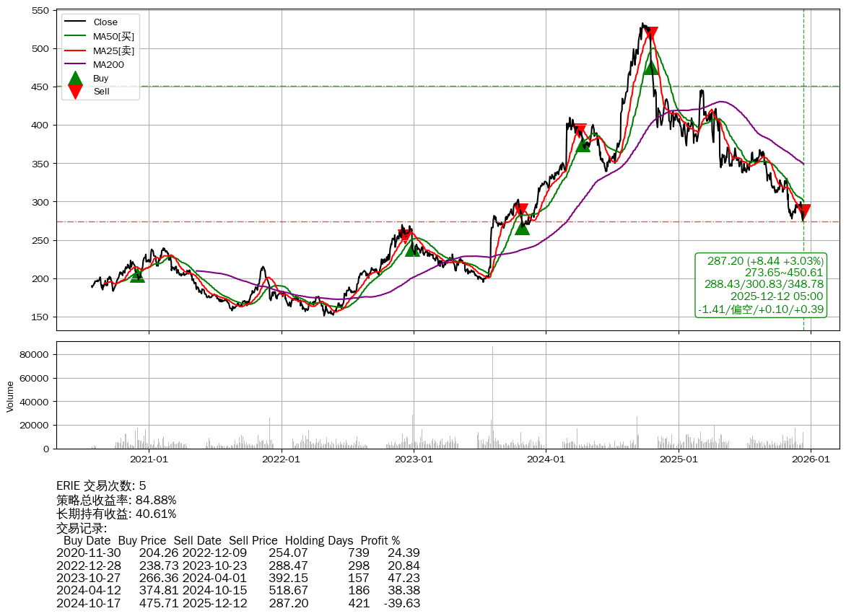Select the MA25[卖] legend label
Screen dimensions: 846x616
click(113, 50)
